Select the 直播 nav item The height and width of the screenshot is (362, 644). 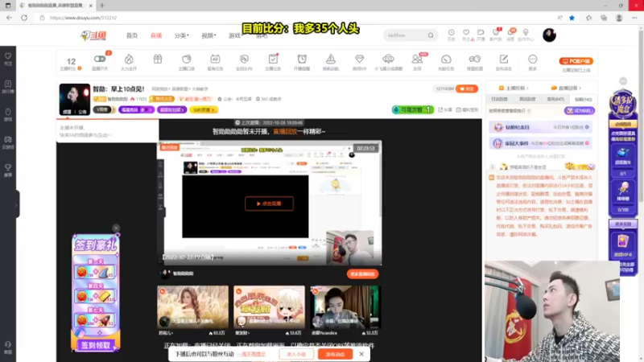coord(156,35)
